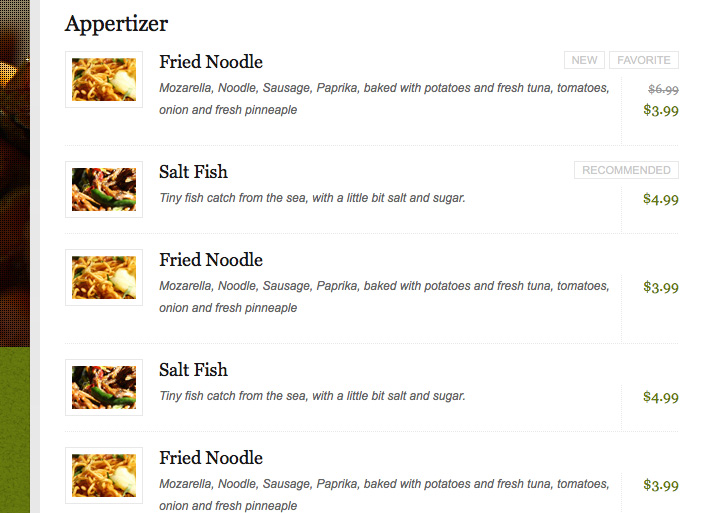Screen dimensions: 703x513
Task: Click the FAVORITE badge on Fried Noodle
Action: [644, 60]
